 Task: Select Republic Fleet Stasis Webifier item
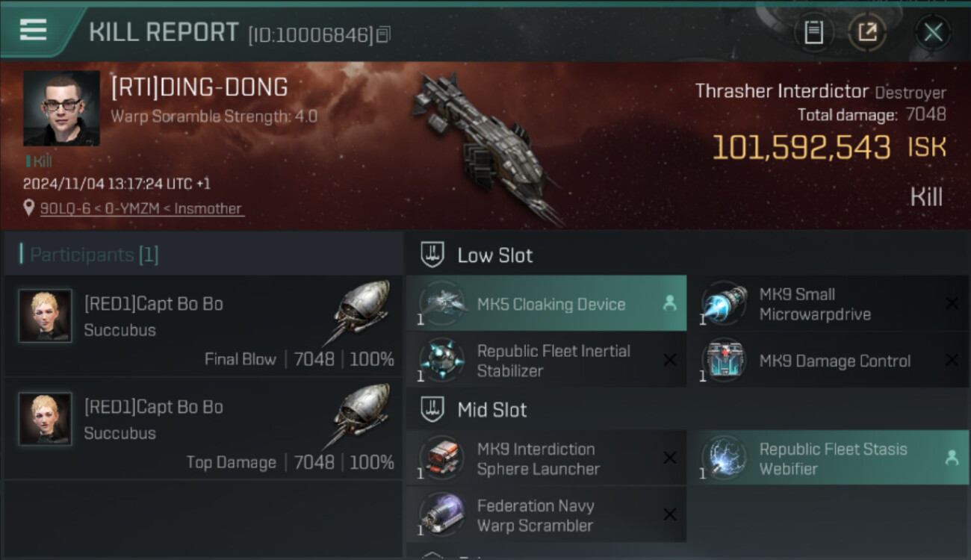tap(828, 458)
